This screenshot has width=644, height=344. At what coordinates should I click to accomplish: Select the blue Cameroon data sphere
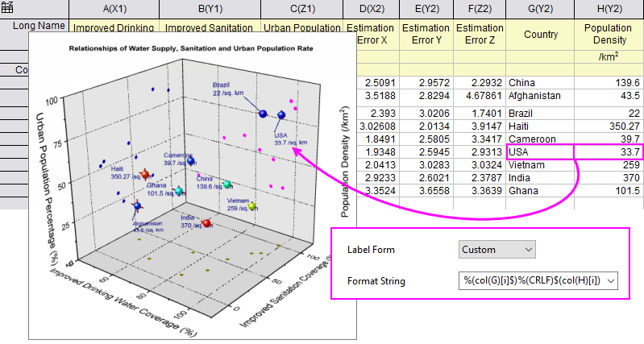point(191,161)
